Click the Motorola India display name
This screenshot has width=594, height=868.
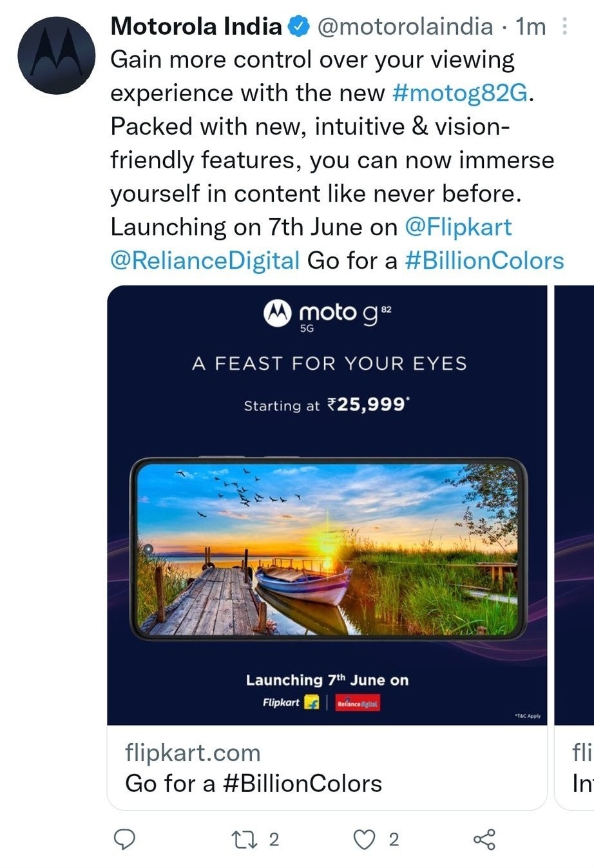(x=196, y=27)
